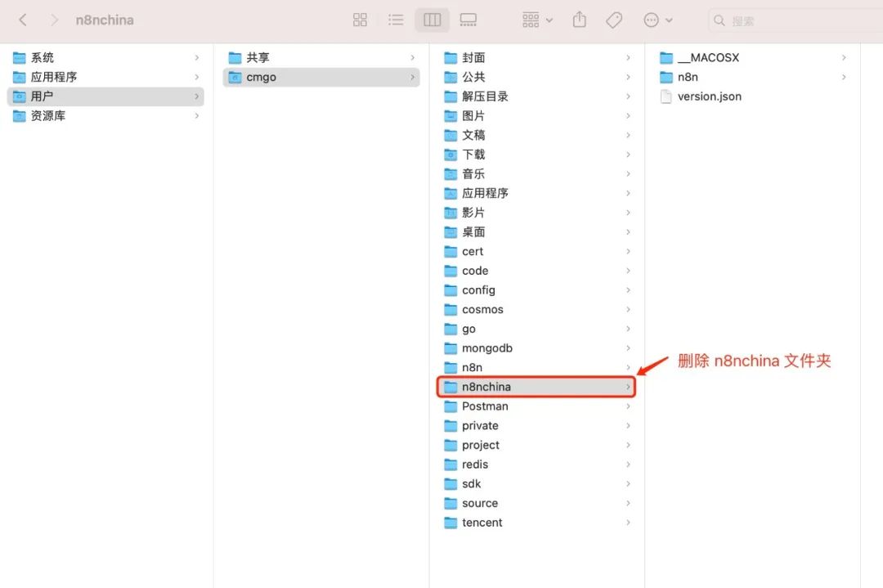
Task: Click the 影片 folder icon
Action: [450, 213]
